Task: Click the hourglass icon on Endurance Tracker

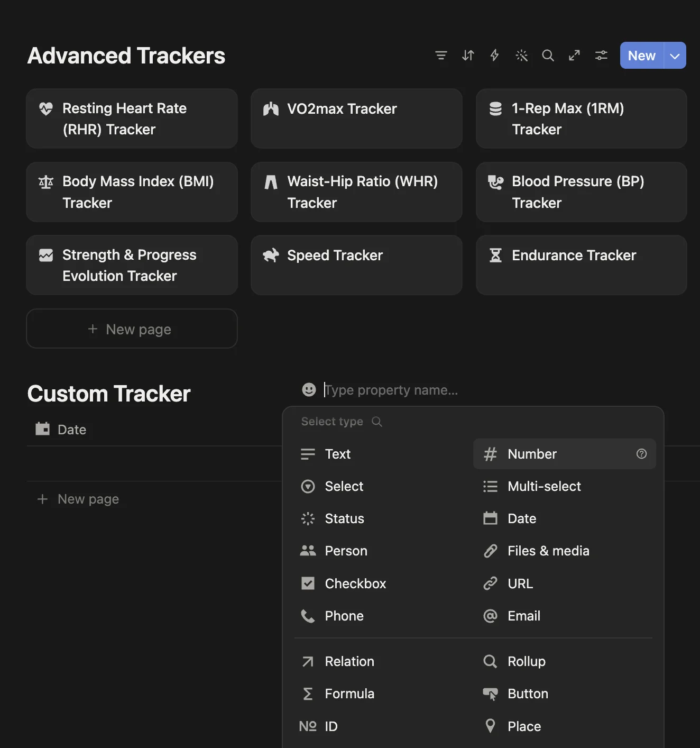Action: click(x=495, y=256)
